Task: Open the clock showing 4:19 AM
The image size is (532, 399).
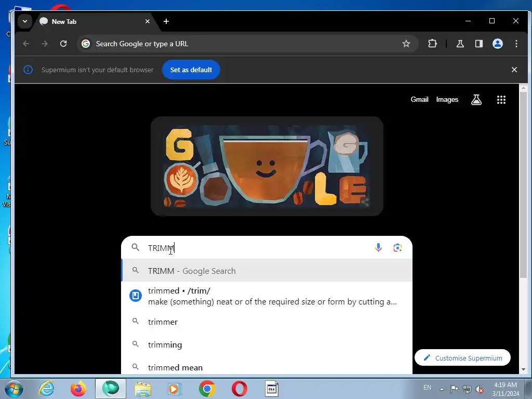Action: point(506,389)
